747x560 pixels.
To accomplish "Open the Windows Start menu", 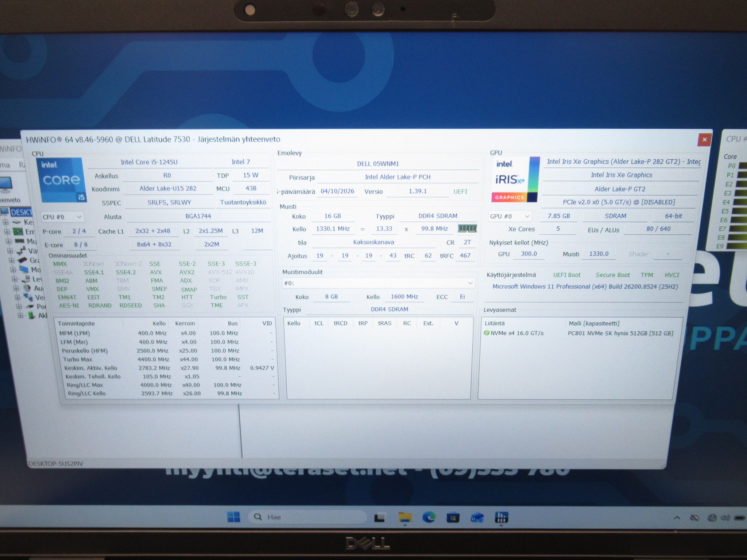I will click(233, 517).
